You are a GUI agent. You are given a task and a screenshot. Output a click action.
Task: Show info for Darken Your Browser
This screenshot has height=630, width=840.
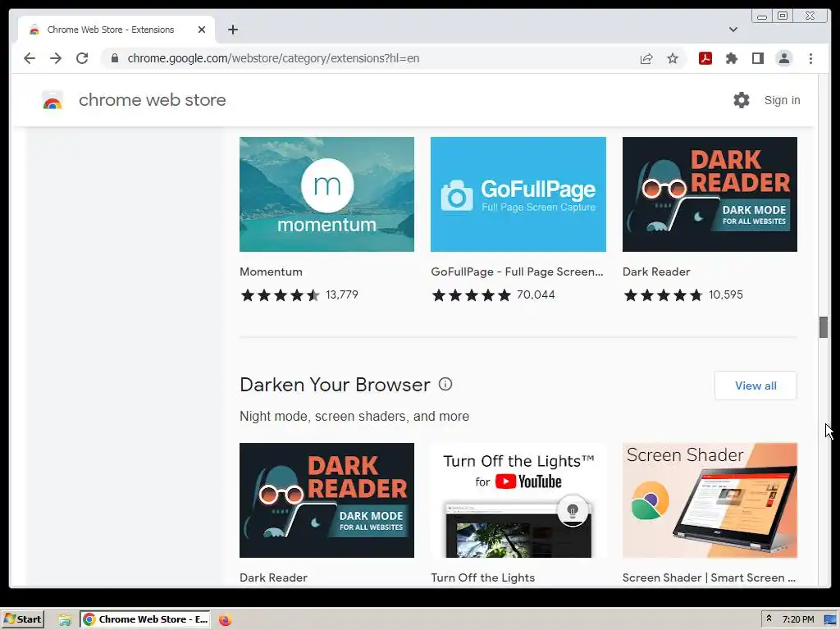point(445,384)
